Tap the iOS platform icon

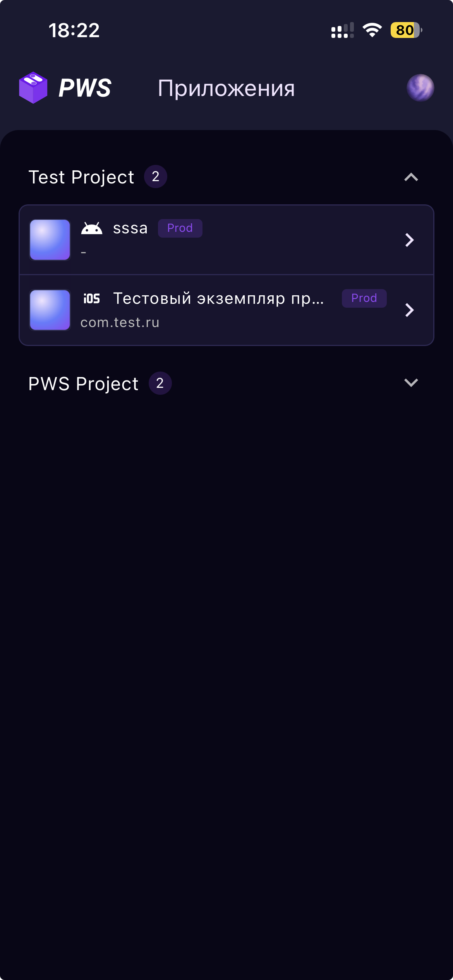click(x=92, y=298)
